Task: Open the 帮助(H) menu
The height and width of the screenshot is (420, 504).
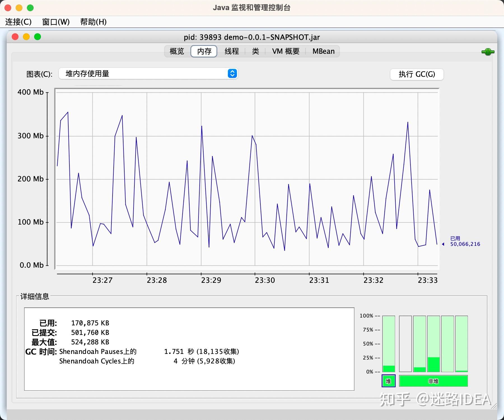Action: coord(93,22)
